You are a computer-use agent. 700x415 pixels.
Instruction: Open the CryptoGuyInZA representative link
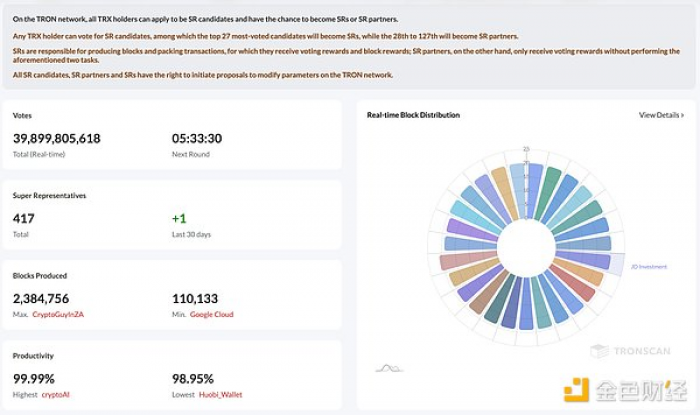tap(58, 314)
